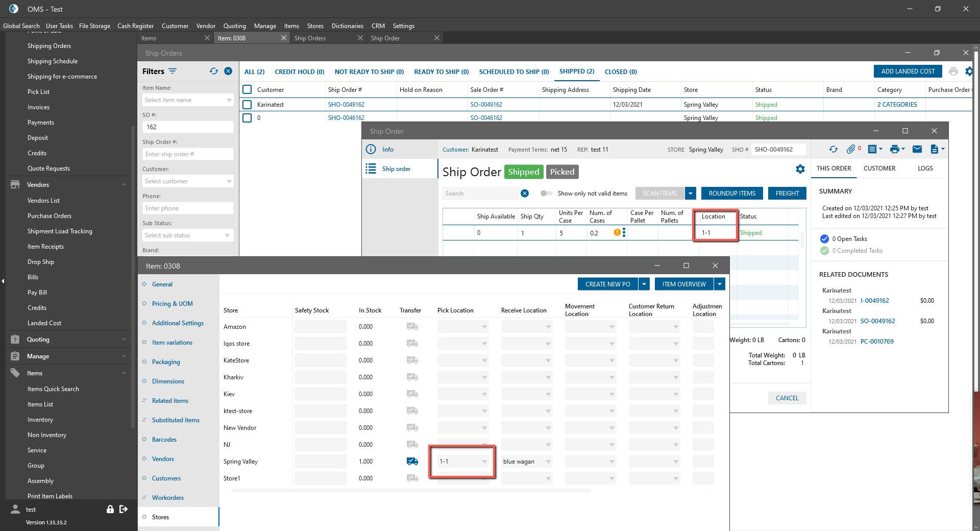Refresh the Ship Order window

(833, 149)
